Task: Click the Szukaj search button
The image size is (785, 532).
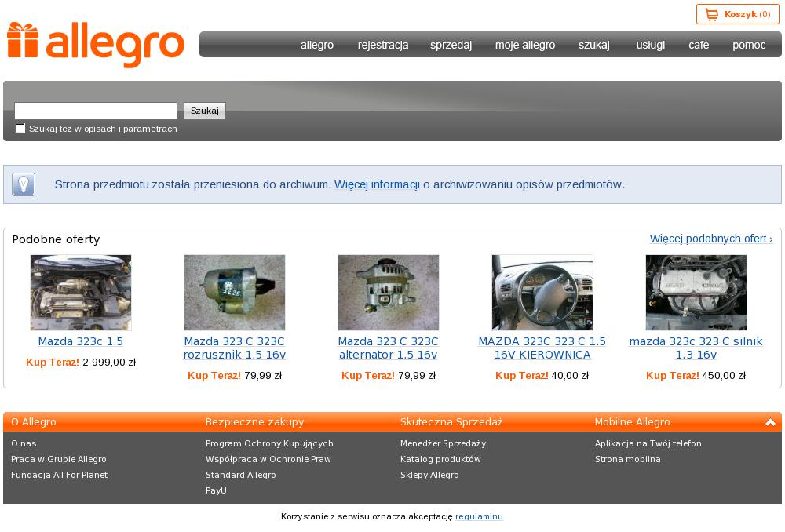Action: click(x=205, y=111)
